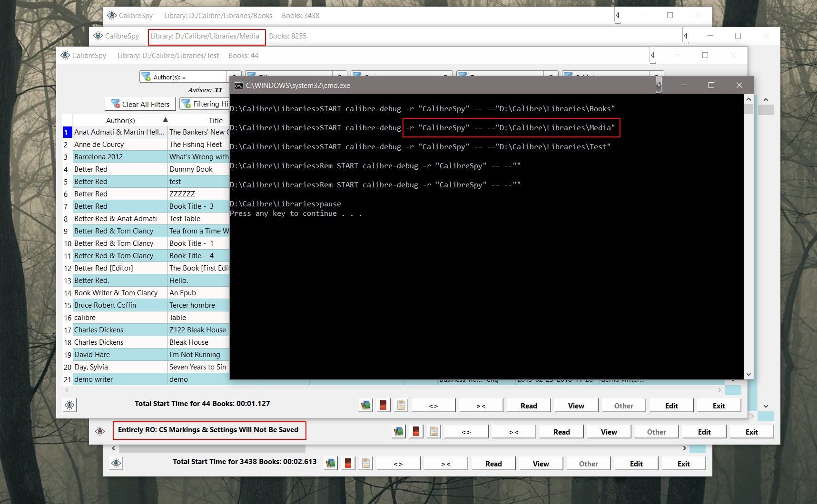Select the title cell 'Z122 Bleak House'
Image resolution: width=817 pixels, height=504 pixels.
[x=199, y=330]
